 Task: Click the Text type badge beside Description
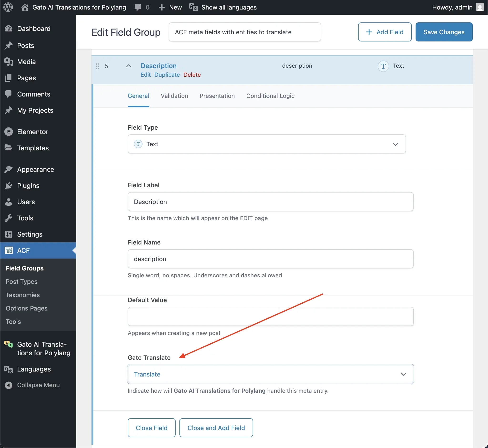tap(383, 66)
